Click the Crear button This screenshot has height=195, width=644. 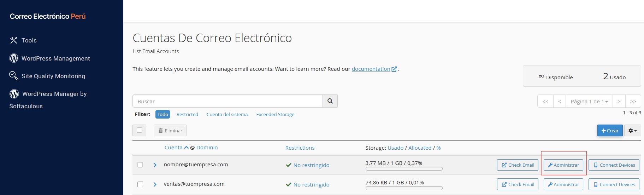point(610,131)
